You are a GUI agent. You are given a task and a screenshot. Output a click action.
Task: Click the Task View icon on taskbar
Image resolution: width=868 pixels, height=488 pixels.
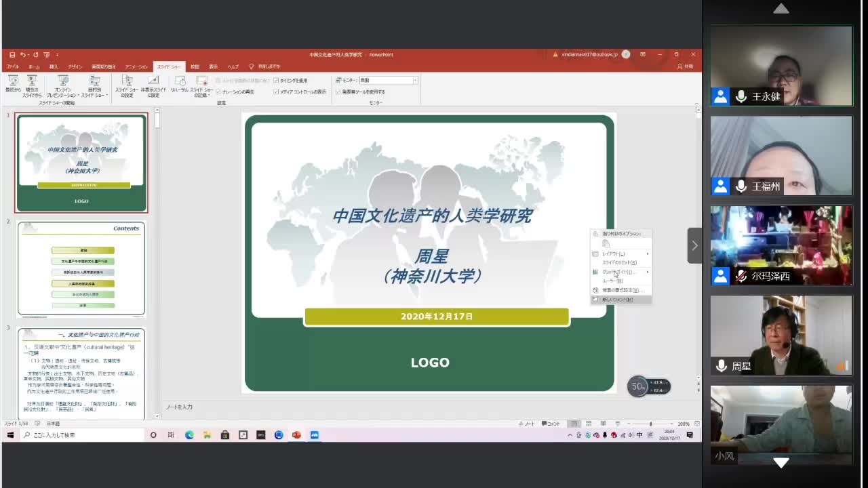pyautogui.click(x=171, y=435)
